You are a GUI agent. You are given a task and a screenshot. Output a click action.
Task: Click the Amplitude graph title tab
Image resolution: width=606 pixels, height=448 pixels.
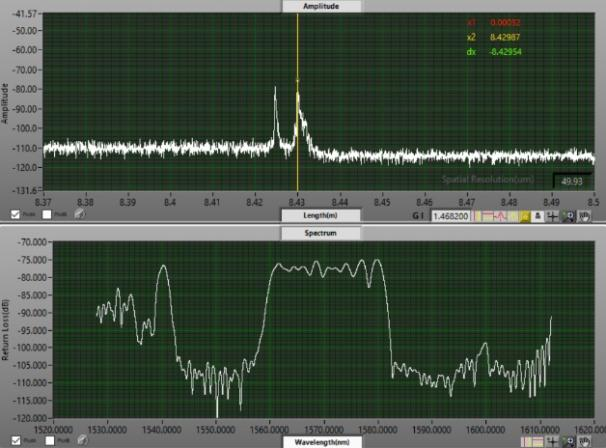tap(320, 6)
